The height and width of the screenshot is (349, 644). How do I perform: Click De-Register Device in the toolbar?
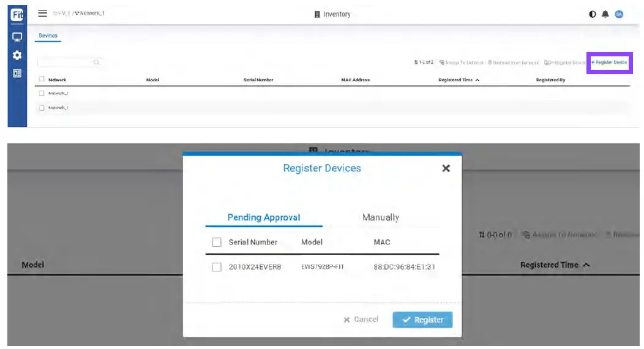point(565,63)
